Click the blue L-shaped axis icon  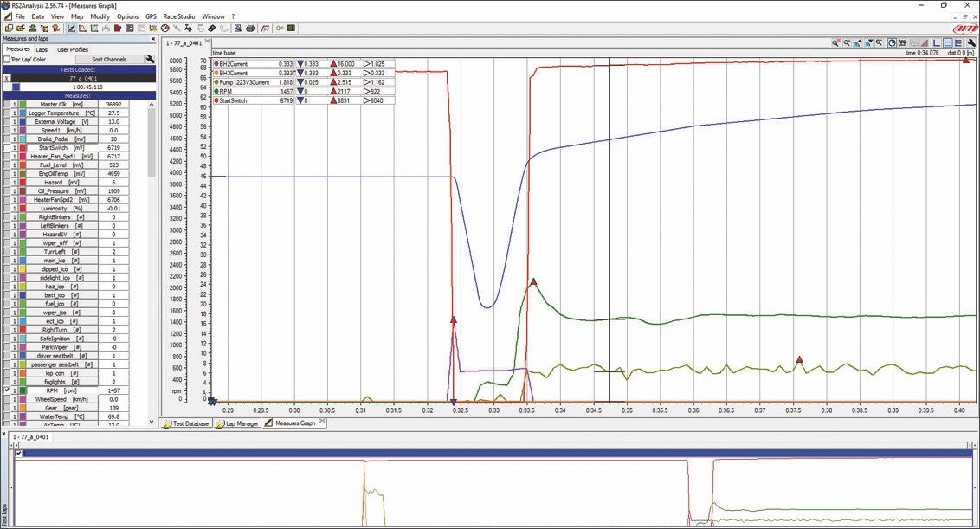[x=937, y=42]
